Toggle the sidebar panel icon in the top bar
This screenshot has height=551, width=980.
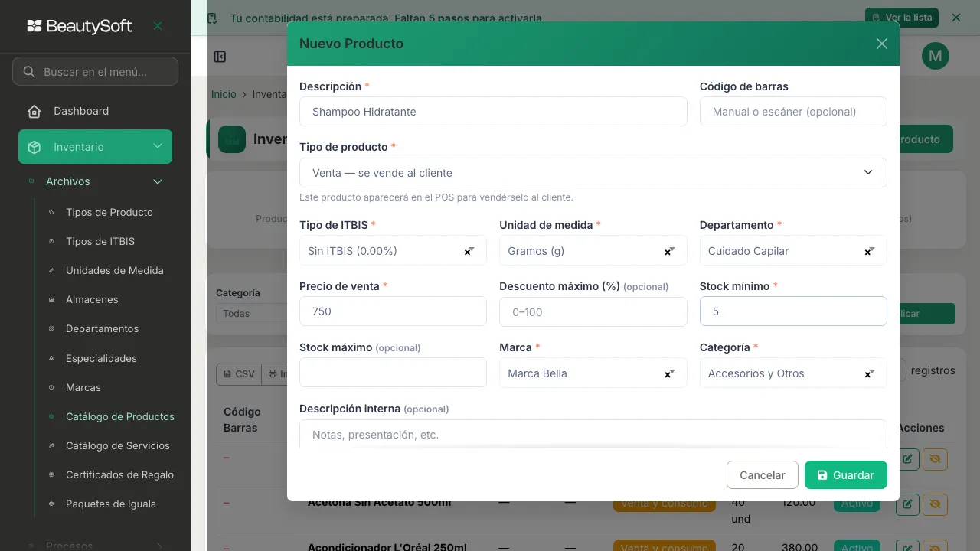coord(220,57)
